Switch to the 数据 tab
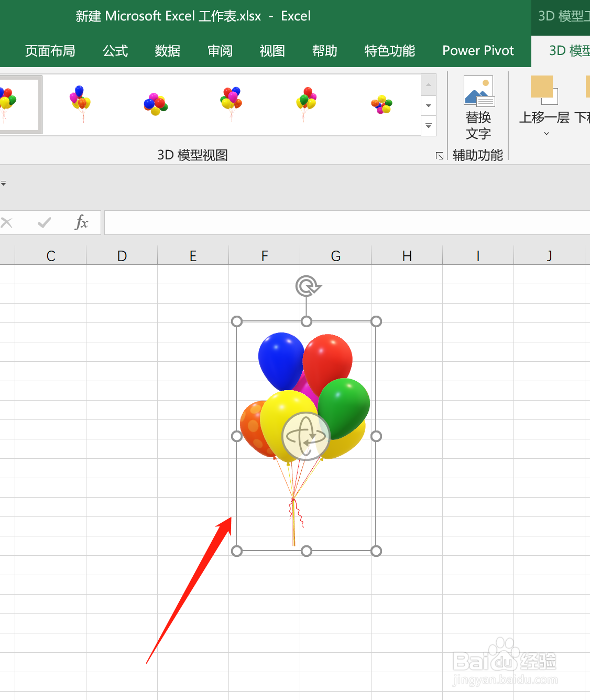The width and height of the screenshot is (590, 700). click(x=168, y=51)
